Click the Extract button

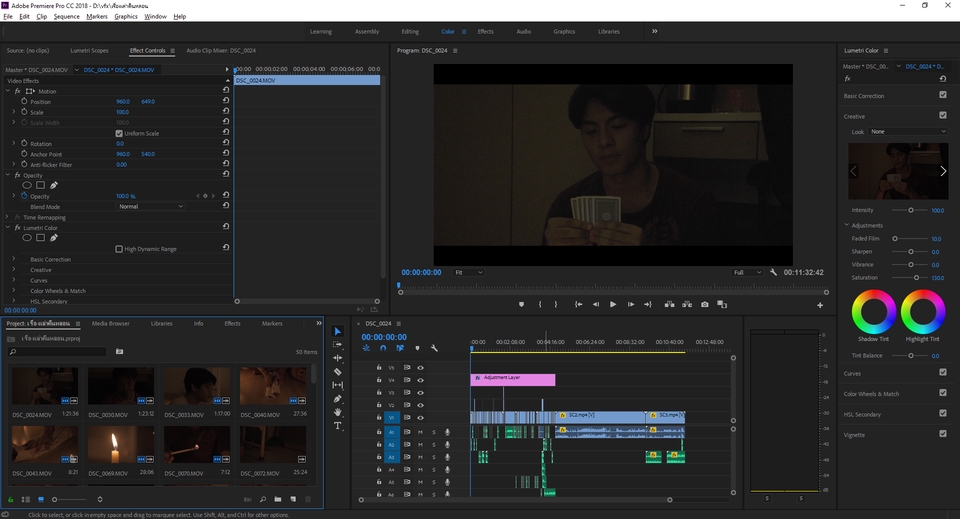(687, 304)
